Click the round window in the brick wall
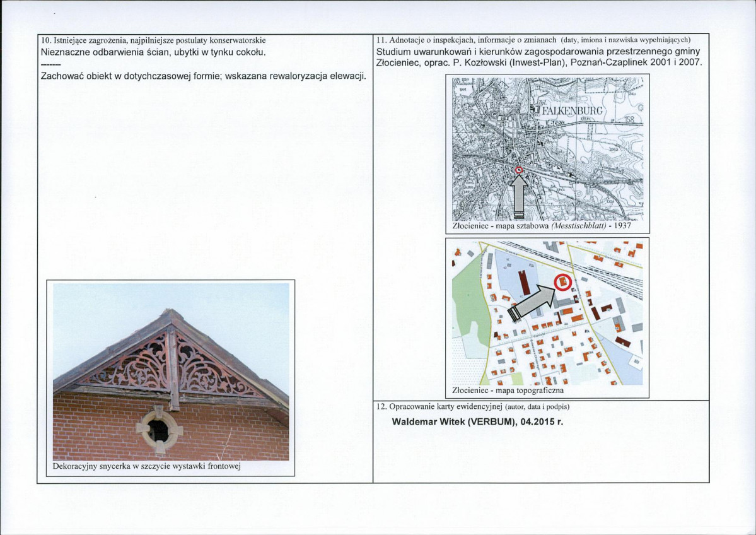Image resolution: width=756 pixels, height=535 pixels. (158, 430)
